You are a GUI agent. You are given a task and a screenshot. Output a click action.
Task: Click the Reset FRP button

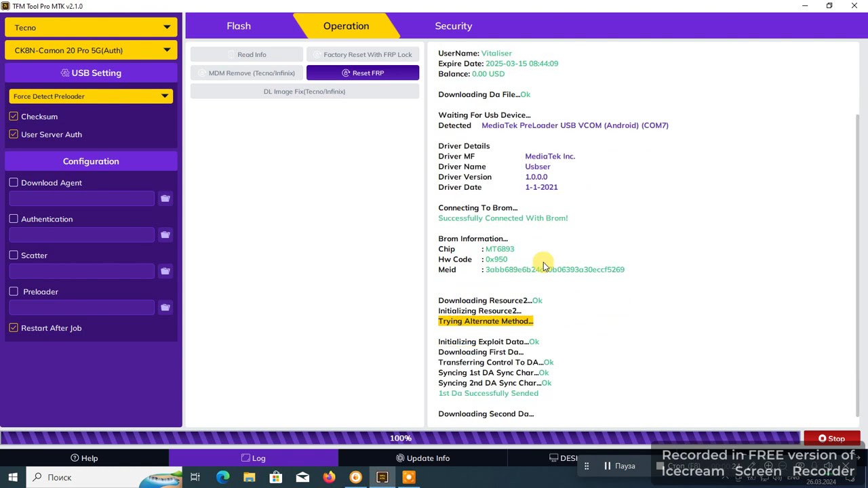click(x=363, y=73)
